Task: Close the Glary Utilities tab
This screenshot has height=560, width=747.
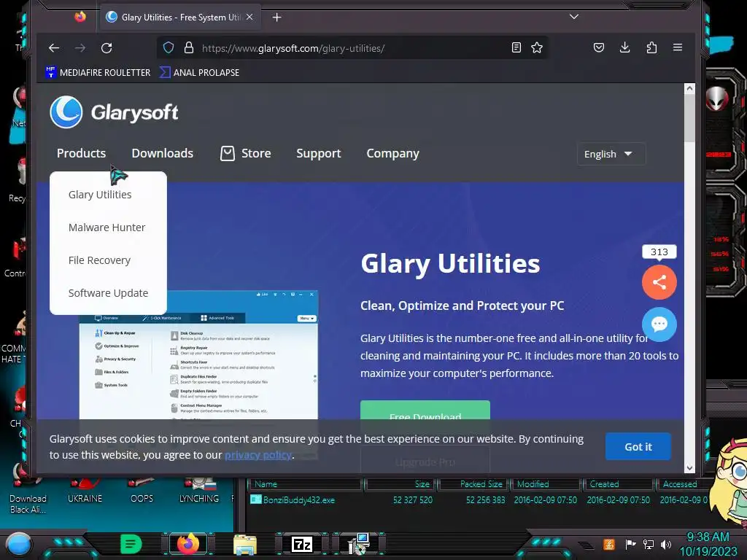Action: pyautogui.click(x=249, y=17)
